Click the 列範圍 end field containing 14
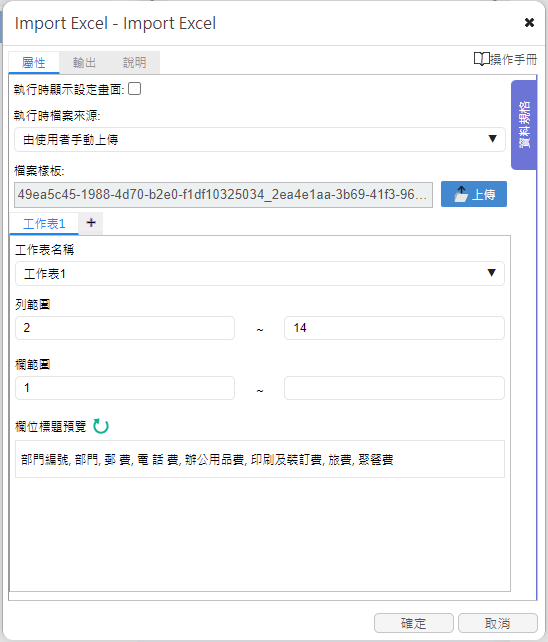 [394, 328]
